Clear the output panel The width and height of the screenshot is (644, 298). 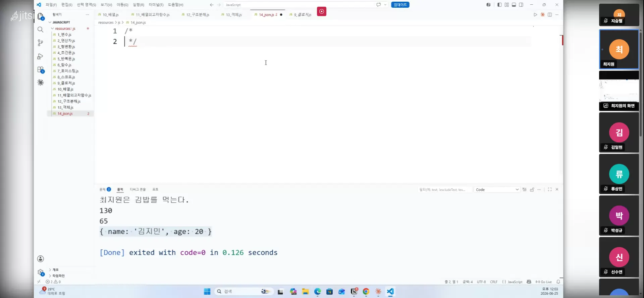524,190
